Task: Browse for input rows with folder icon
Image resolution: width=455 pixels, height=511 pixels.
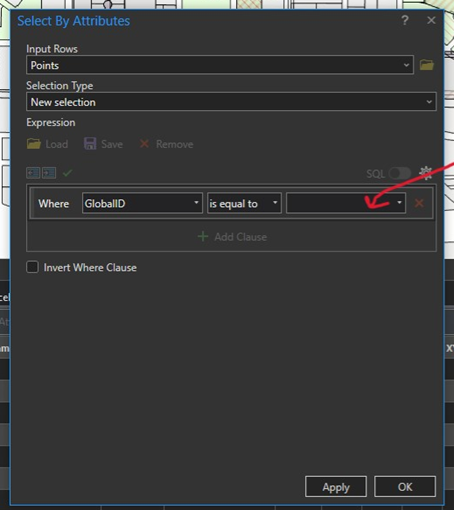Action: (x=426, y=65)
